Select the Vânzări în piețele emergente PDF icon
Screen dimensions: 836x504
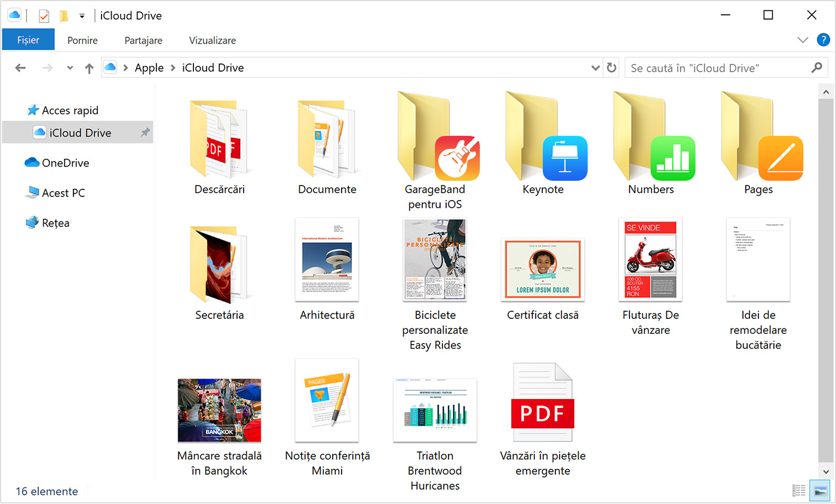pyautogui.click(x=543, y=403)
